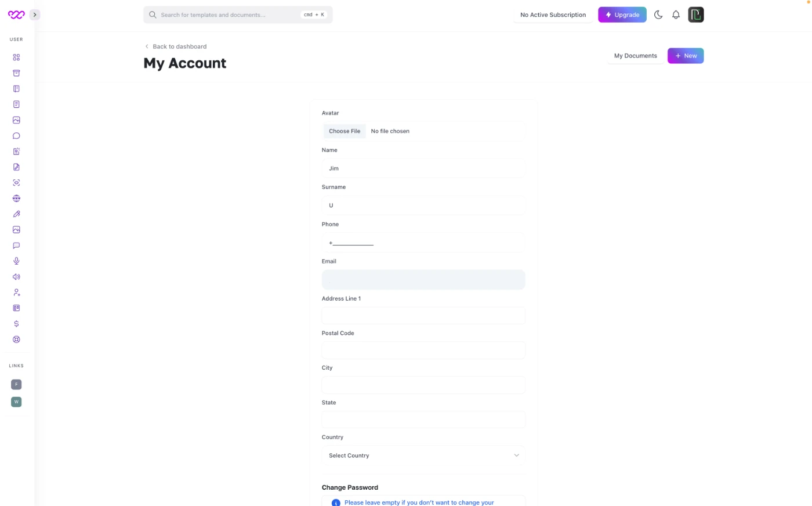Click the Address Line 1 input field
812x506 pixels.
(x=423, y=316)
